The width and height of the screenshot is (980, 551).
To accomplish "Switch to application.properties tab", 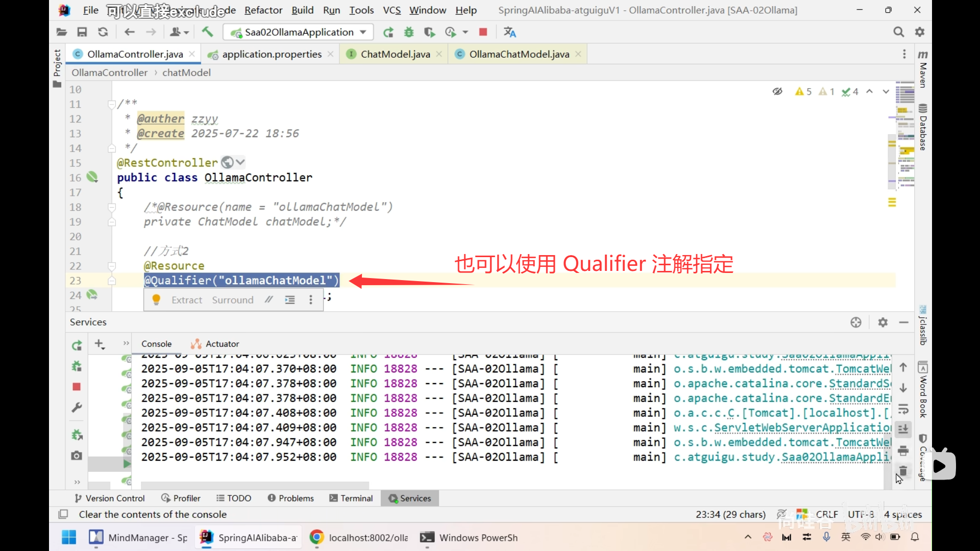I will coord(271,54).
